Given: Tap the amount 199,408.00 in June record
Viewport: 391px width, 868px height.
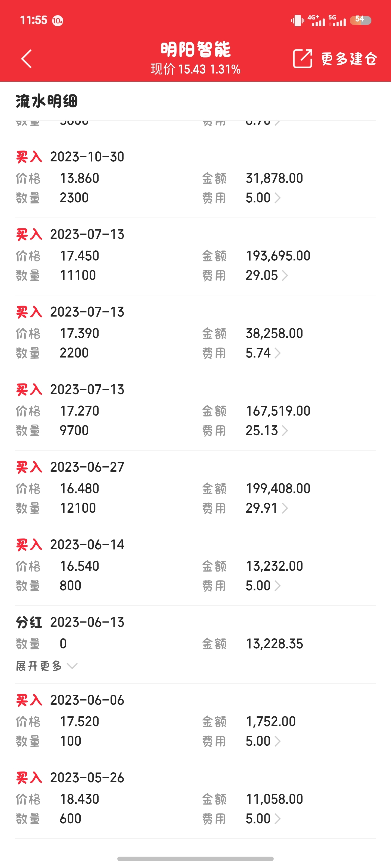Looking at the screenshot, I should (278, 489).
